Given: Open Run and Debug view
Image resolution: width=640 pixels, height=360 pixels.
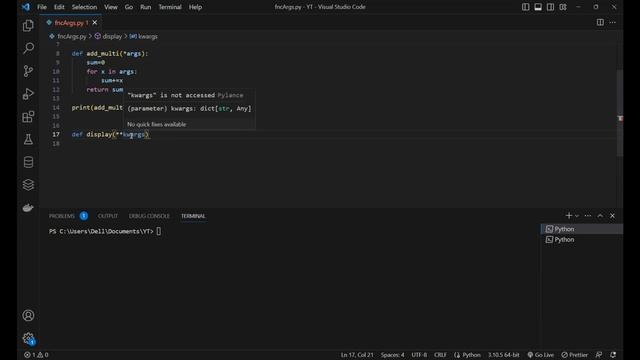Looking at the screenshot, I should click(x=28, y=94).
